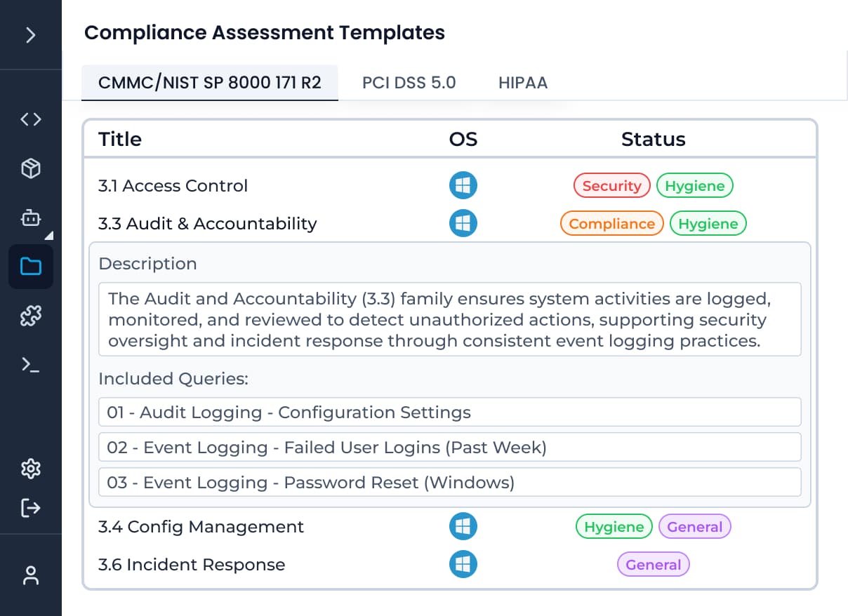Open the Failed User Logins query
The height and width of the screenshot is (616, 848).
(449, 447)
